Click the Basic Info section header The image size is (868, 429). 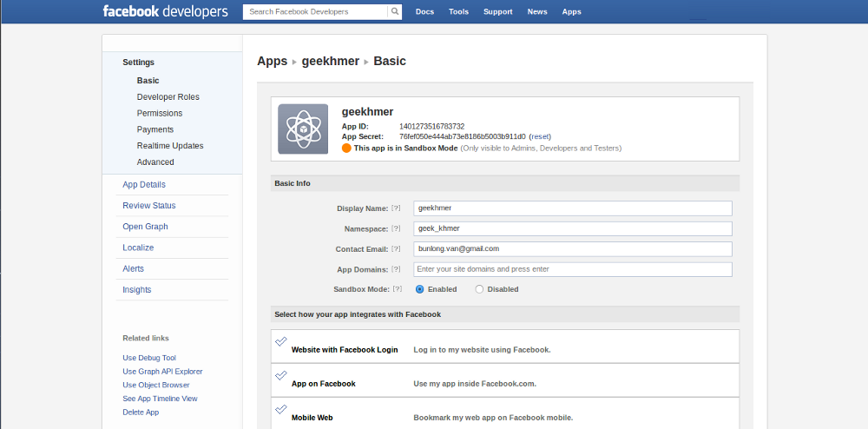pyautogui.click(x=505, y=183)
